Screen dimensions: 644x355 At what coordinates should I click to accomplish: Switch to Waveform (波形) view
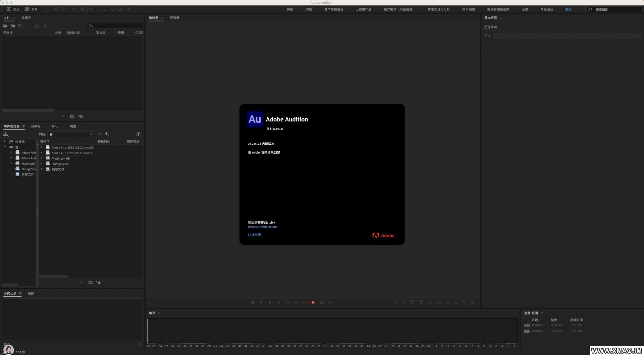pos(13,9)
